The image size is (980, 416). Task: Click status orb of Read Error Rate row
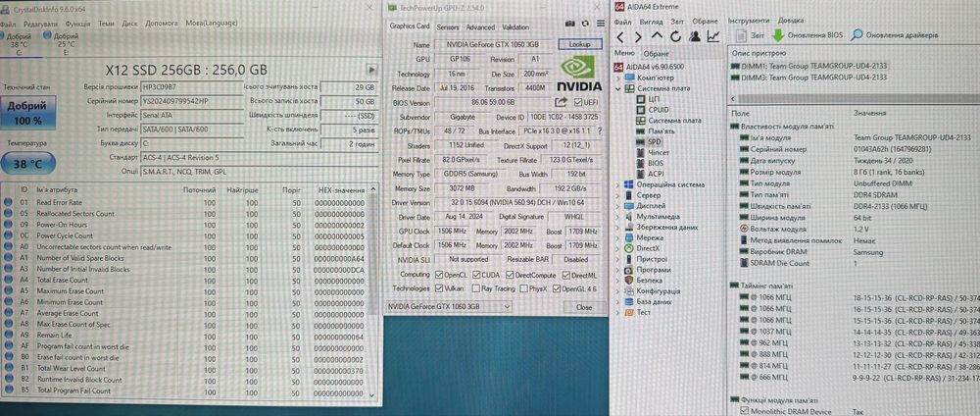(8, 203)
